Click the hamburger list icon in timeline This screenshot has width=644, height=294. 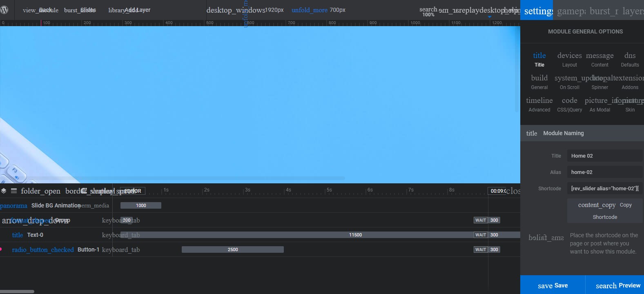14,191
